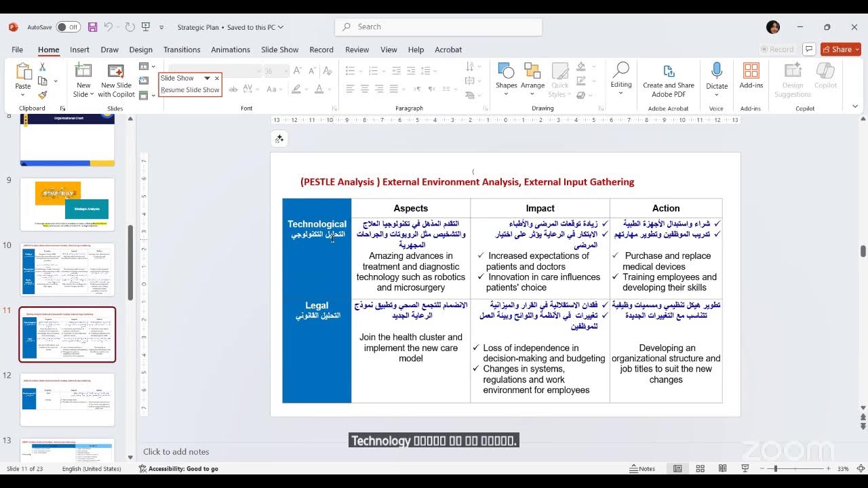Image resolution: width=868 pixels, height=488 pixels.
Task: Click the Strikethrough icon
Action: (x=233, y=89)
